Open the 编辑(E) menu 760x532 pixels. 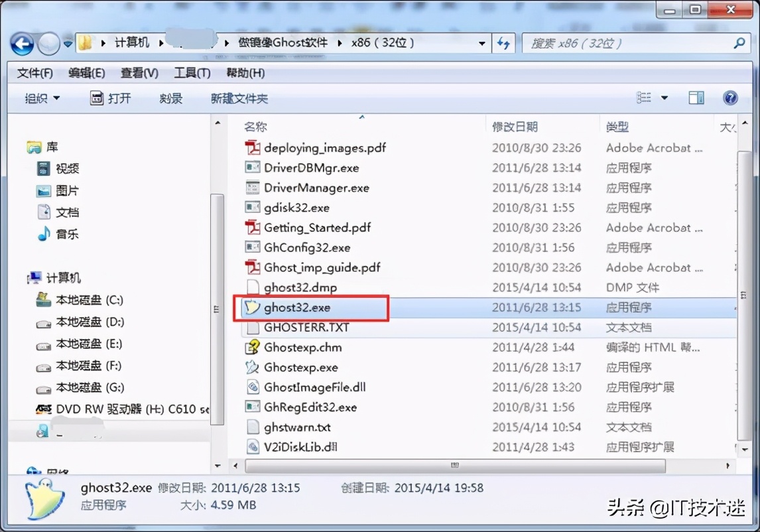click(86, 73)
